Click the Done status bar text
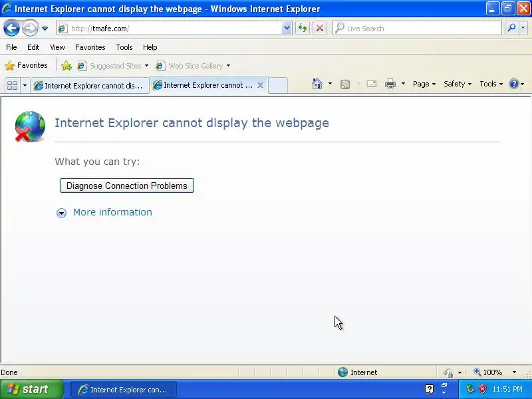532x399 pixels. tap(9, 372)
